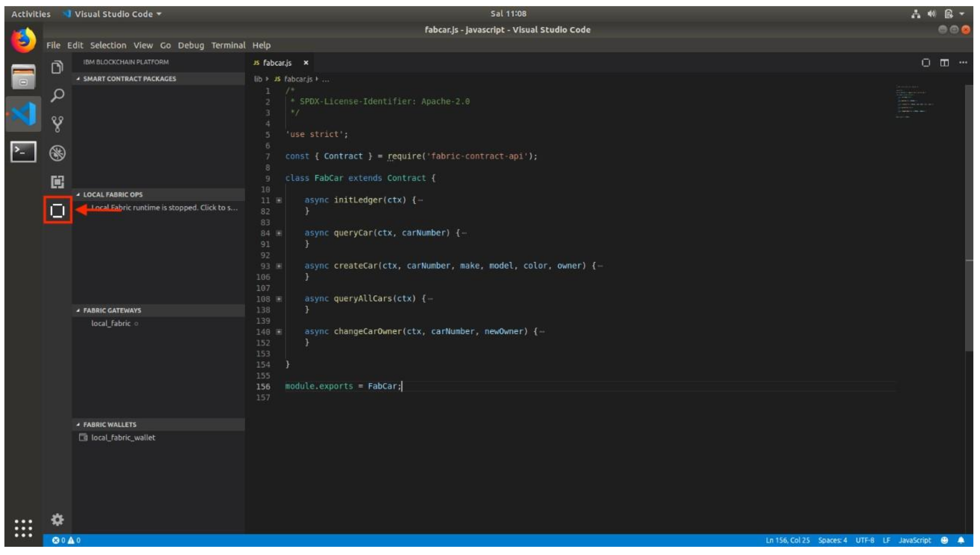Collapse the Smart Contract Packages section

(x=129, y=79)
